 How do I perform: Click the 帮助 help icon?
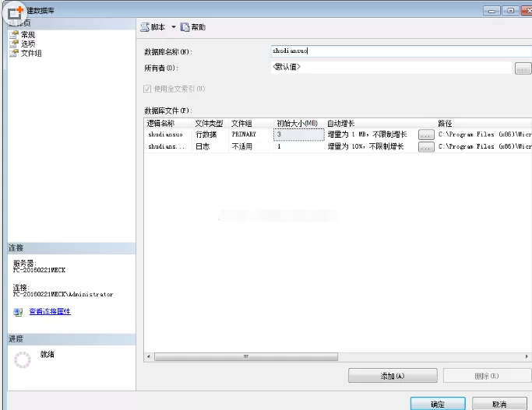click(x=185, y=27)
